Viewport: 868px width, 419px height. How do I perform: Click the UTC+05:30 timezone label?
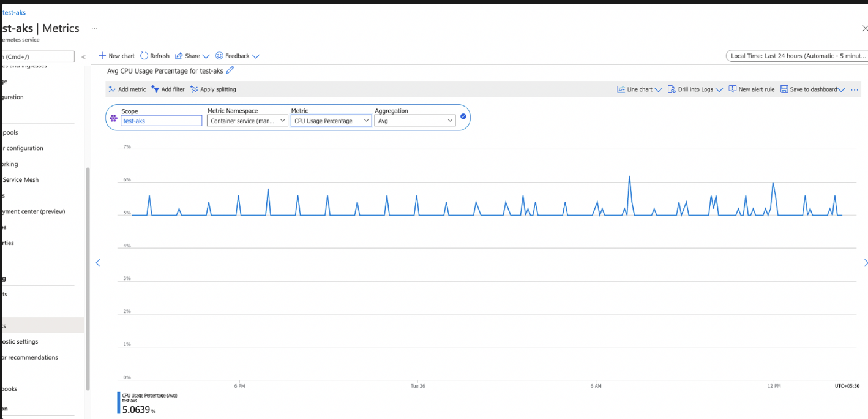click(x=847, y=386)
